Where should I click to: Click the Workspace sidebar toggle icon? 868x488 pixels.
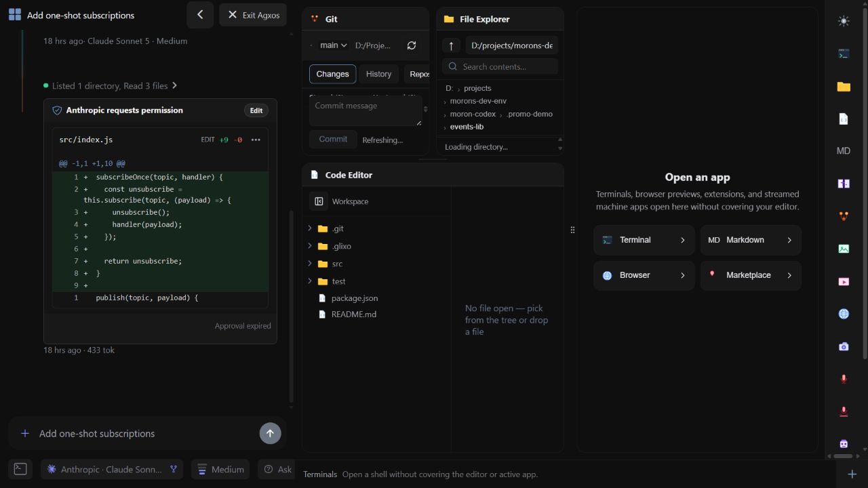(x=319, y=201)
